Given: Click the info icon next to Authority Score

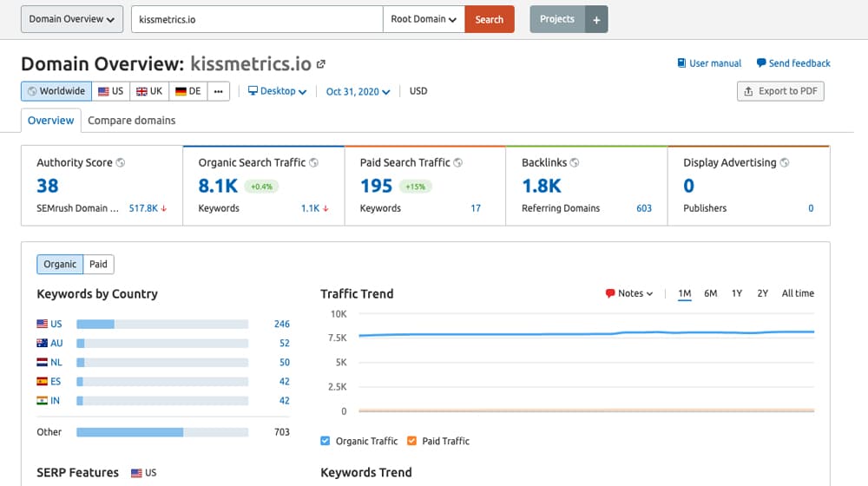Looking at the screenshot, I should (121, 162).
